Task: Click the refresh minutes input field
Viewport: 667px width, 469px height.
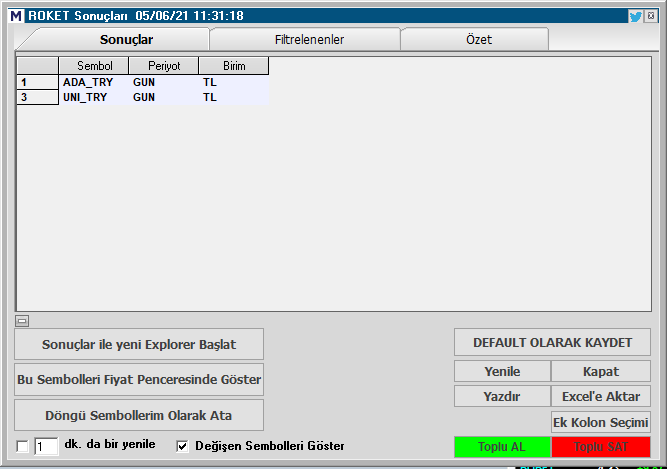Action: [x=46, y=446]
